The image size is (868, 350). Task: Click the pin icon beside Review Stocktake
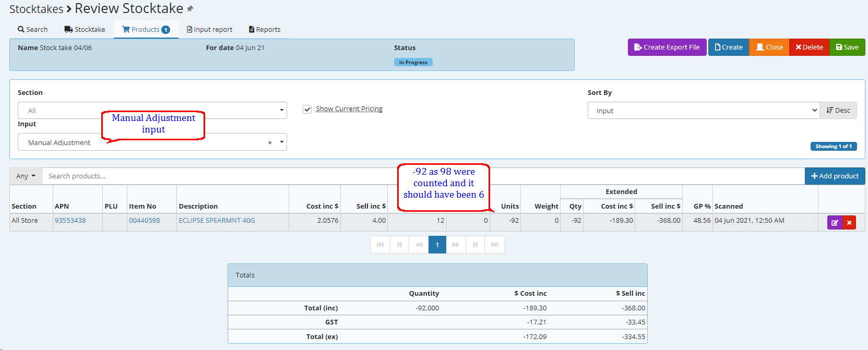coord(190,9)
